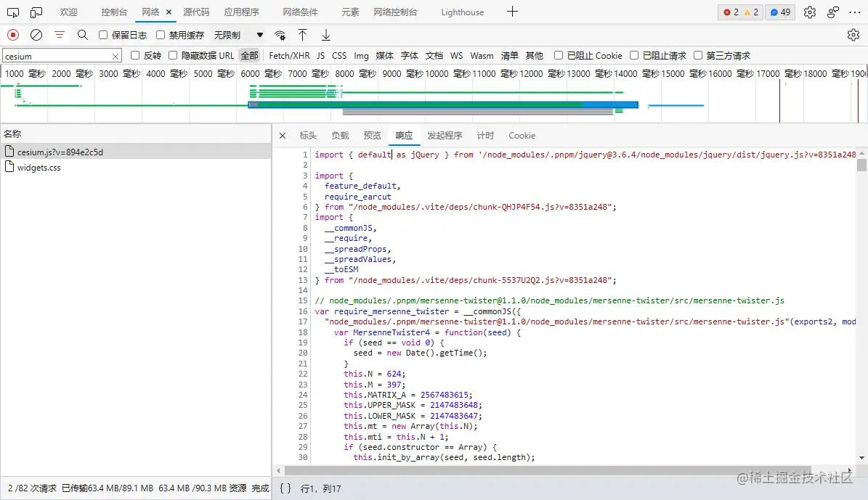Toggle 隐藏数据 URL checkbox
This screenshot has width=868, height=500.
pos(173,55)
